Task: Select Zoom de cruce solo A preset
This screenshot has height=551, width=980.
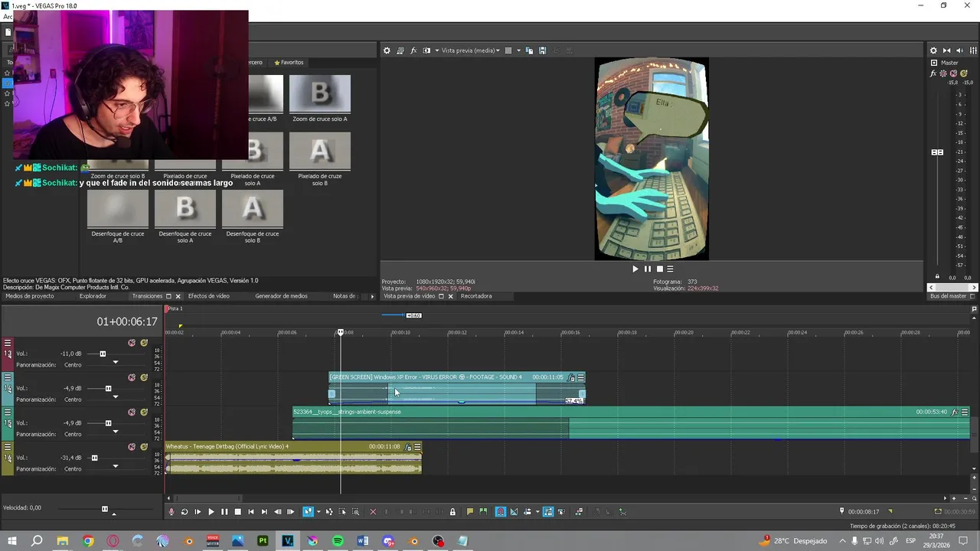Action: pos(320,99)
